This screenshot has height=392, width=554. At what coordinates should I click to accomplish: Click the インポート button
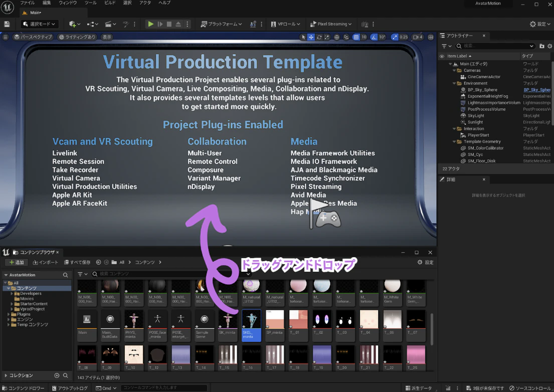(x=45, y=262)
